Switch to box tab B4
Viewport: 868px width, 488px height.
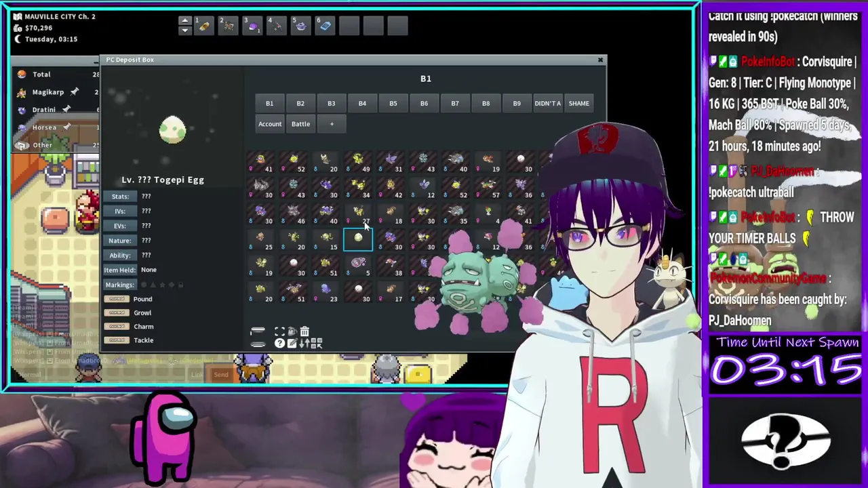coord(362,103)
